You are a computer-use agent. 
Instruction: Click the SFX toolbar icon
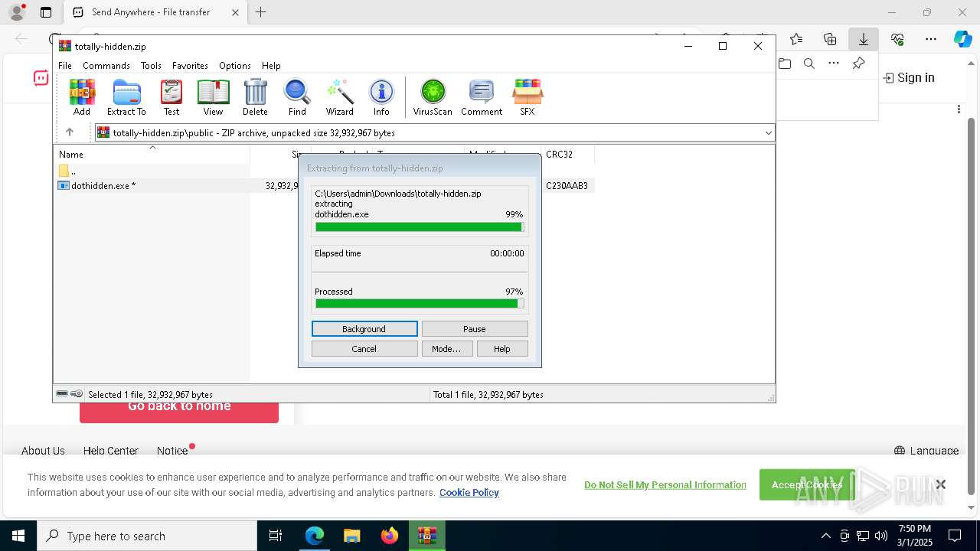pos(528,97)
